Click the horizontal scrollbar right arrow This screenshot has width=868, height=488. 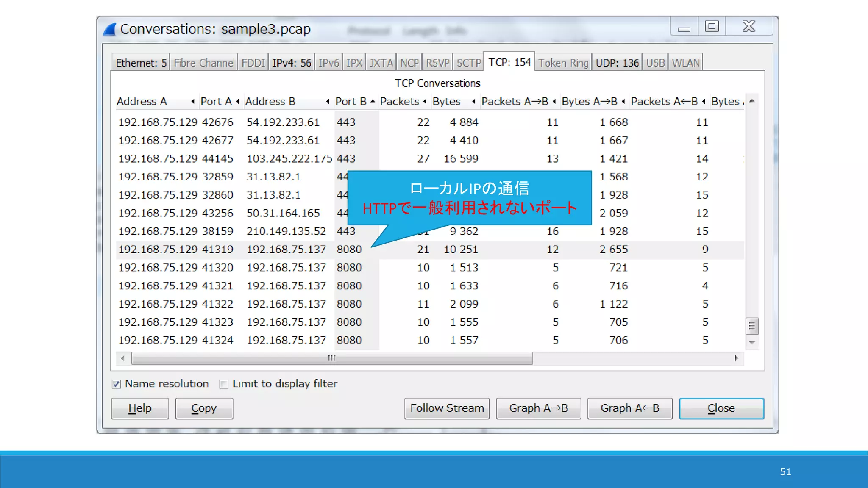(737, 358)
